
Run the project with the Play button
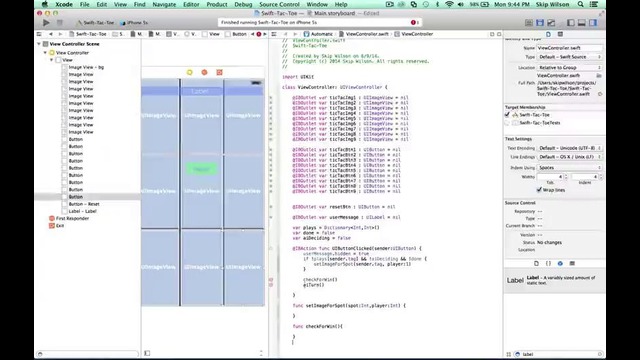click(x=46, y=23)
